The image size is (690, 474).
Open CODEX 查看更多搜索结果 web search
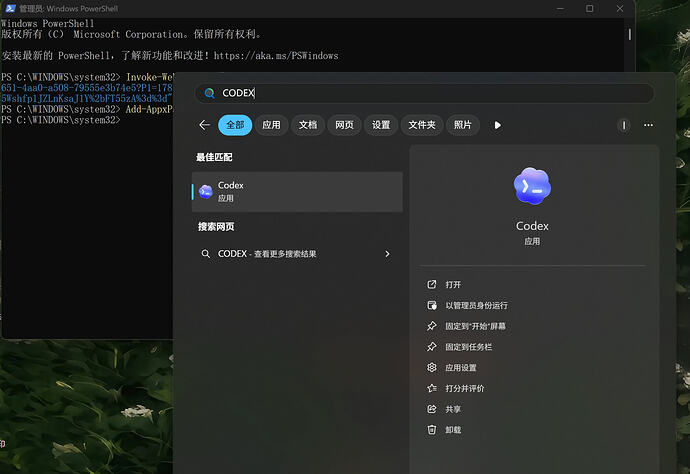[x=297, y=254]
